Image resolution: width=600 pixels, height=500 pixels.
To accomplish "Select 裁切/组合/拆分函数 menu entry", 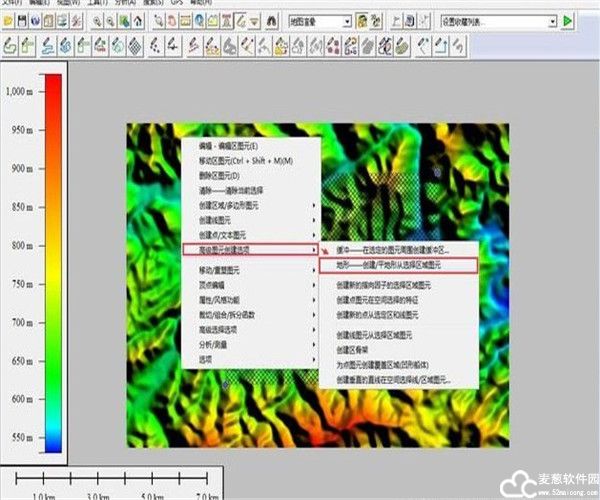I will click(251, 315).
